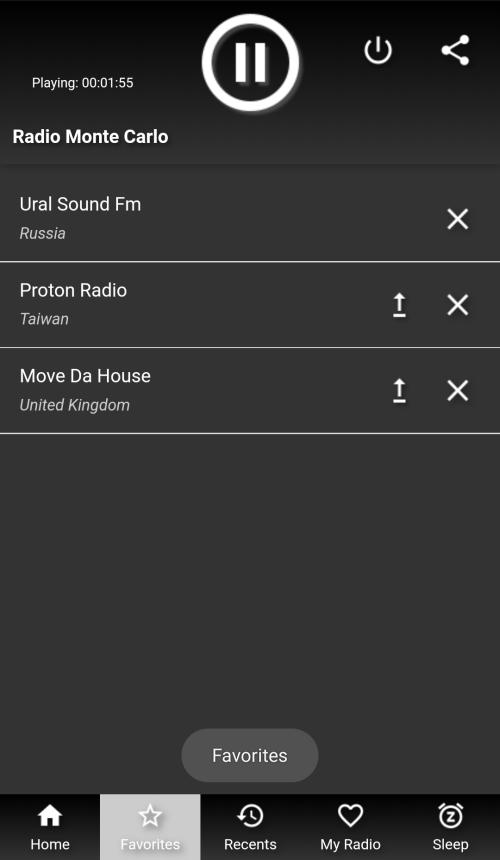Screen dimensions: 500x860
Task: Tap the Playing elapsed time label
Action: (x=83, y=83)
